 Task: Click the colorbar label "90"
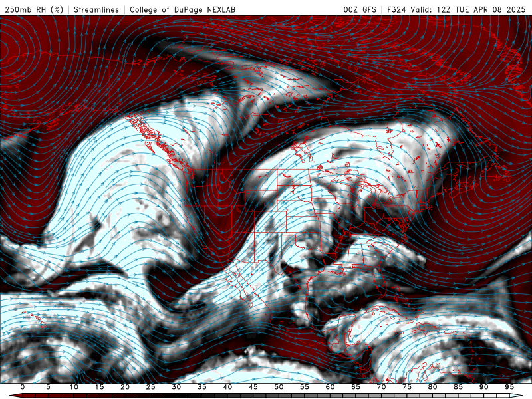coord(484,387)
